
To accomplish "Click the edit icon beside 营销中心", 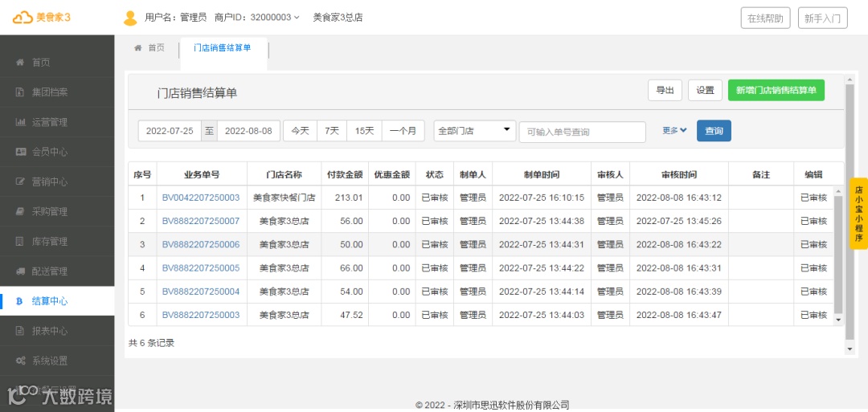I will point(20,182).
